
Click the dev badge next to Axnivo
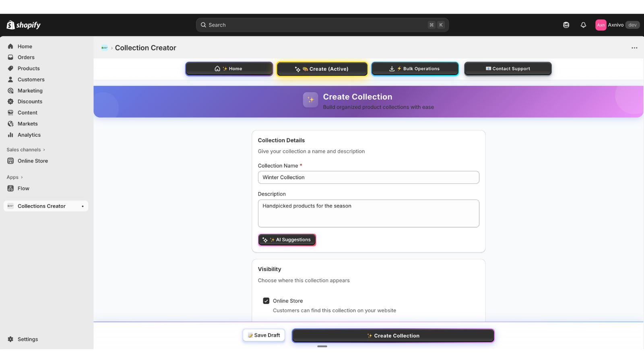(632, 25)
